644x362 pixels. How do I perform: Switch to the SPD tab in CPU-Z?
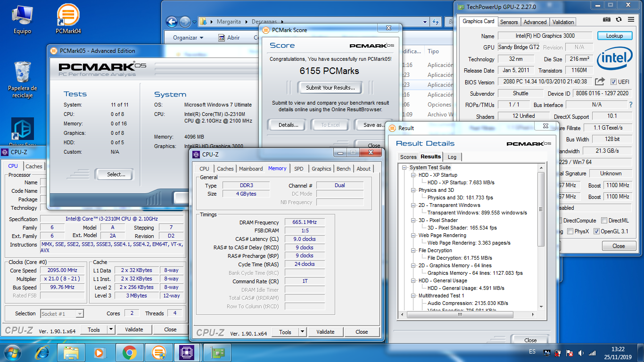point(299,169)
